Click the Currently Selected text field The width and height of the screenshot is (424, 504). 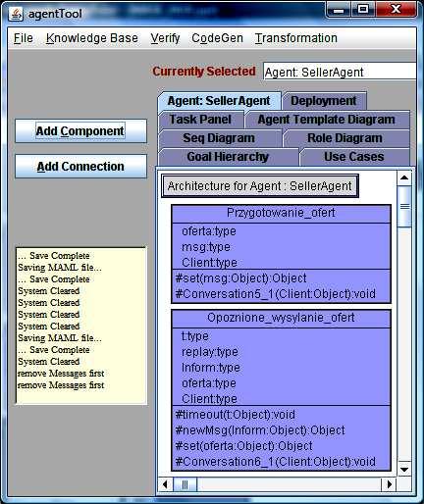point(340,72)
